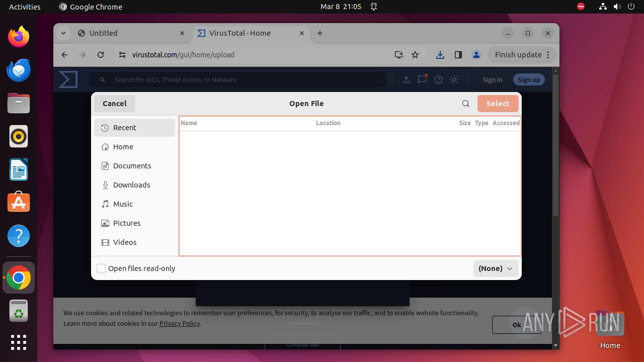The height and width of the screenshot is (362, 644).
Task: Select Downloads in the dialog sidebar
Action: (x=135, y=185)
